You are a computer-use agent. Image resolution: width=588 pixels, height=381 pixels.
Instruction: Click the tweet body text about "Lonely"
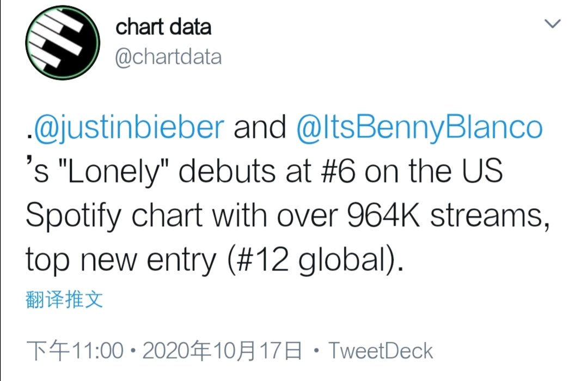(x=287, y=193)
